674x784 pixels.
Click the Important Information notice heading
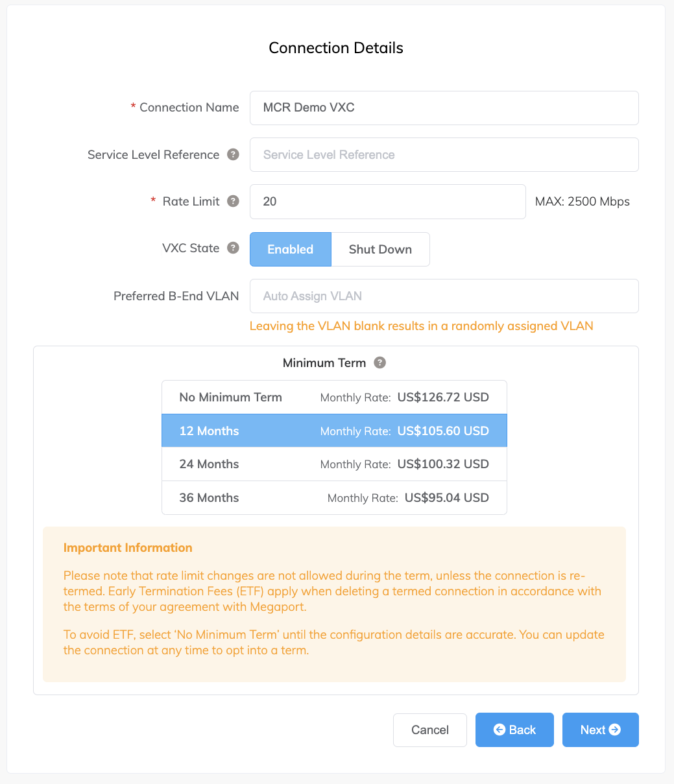128,547
